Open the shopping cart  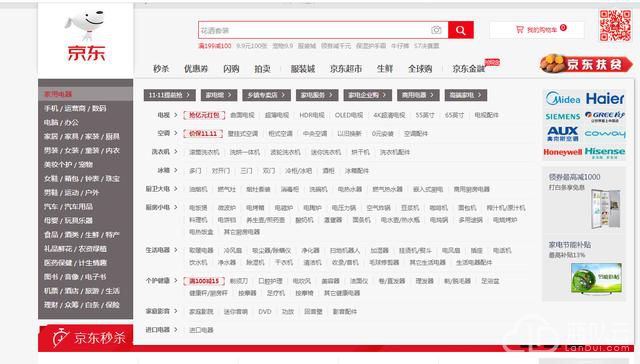point(537,30)
